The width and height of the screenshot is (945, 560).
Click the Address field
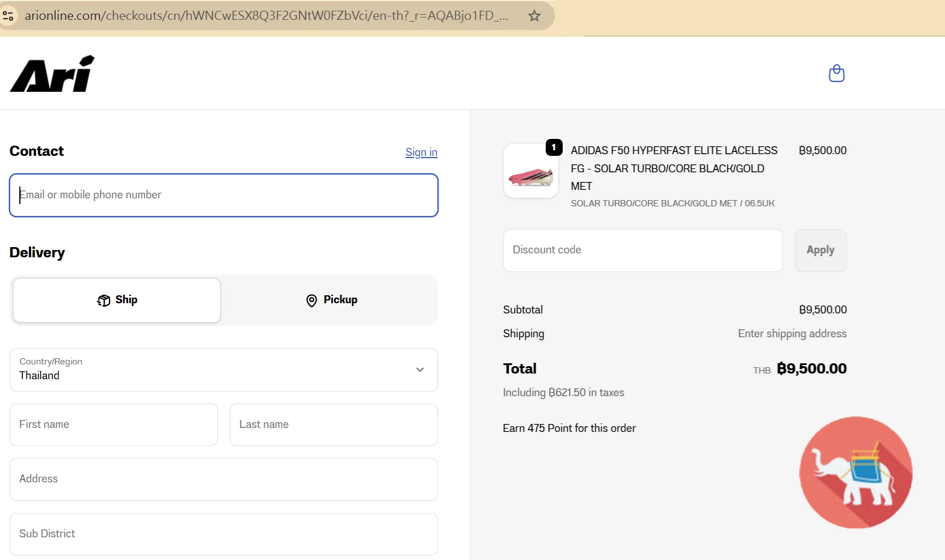pyautogui.click(x=223, y=479)
